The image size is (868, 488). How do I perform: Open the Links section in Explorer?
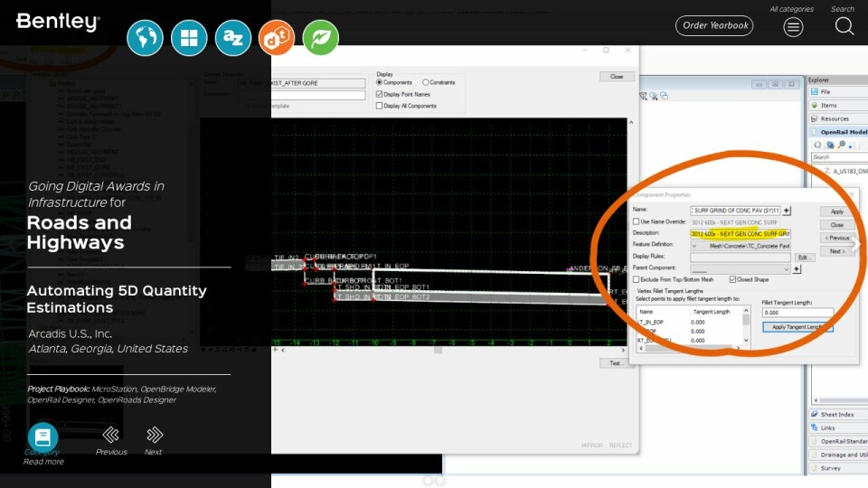tap(839, 427)
